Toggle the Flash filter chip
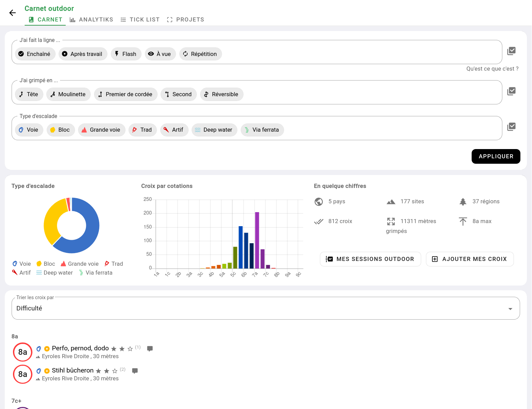The image size is (532, 409). click(x=126, y=54)
